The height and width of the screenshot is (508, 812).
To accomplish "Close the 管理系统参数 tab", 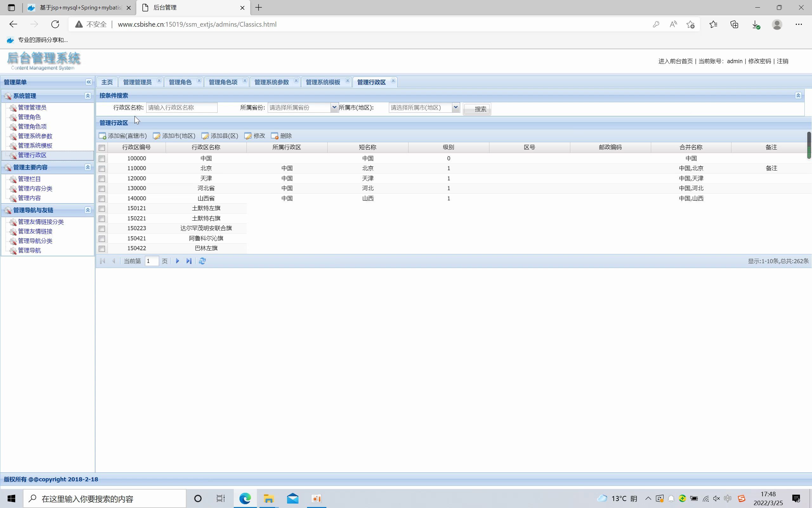I will (x=296, y=81).
